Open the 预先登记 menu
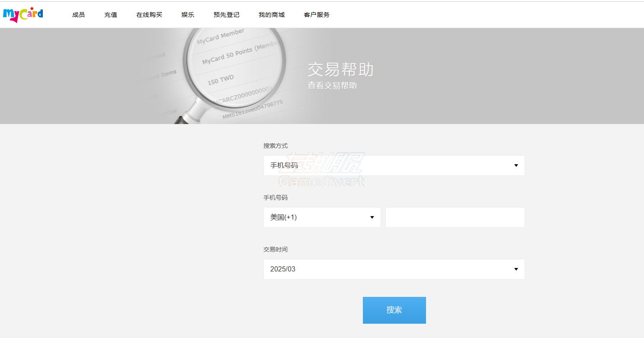 (x=226, y=15)
